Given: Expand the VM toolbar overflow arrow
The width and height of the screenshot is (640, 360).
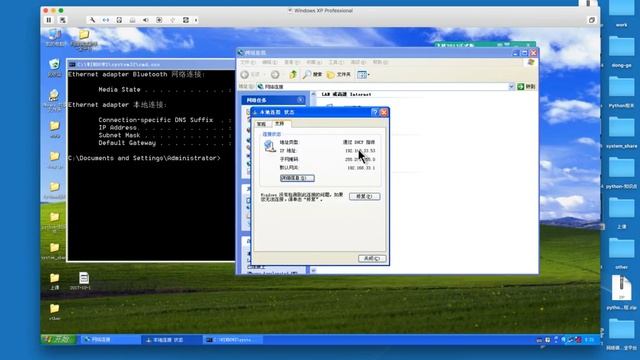Looking at the screenshot, I should point(196,20).
